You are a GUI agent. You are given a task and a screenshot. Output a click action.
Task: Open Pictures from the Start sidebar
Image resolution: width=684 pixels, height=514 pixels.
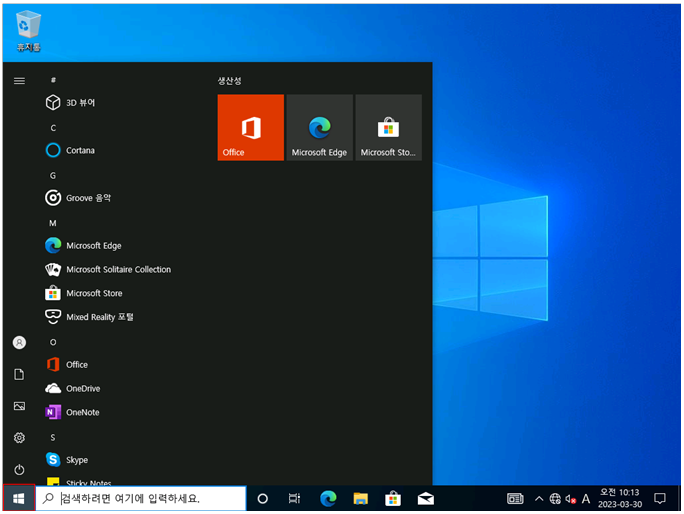click(x=19, y=406)
